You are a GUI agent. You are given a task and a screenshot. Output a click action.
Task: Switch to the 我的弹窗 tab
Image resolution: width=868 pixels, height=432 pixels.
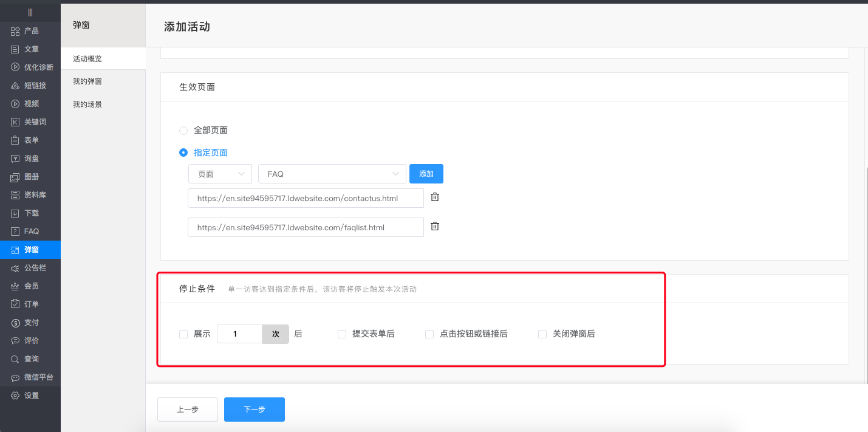[87, 80]
